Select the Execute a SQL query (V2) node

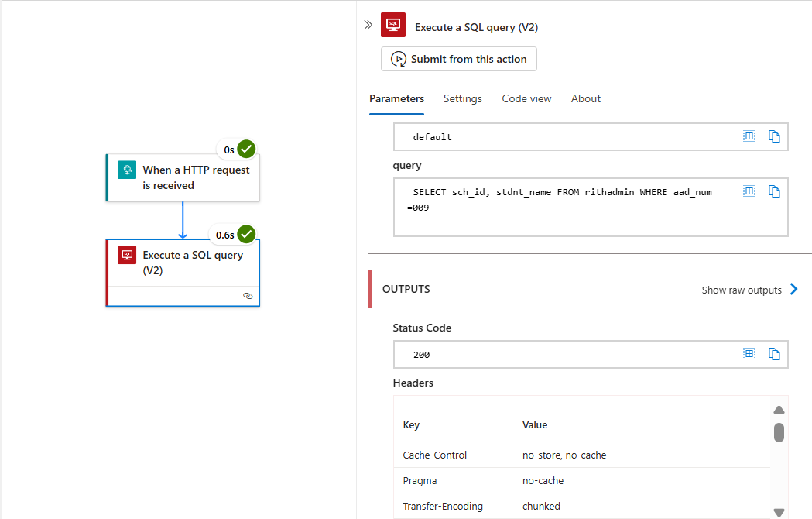tap(183, 273)
